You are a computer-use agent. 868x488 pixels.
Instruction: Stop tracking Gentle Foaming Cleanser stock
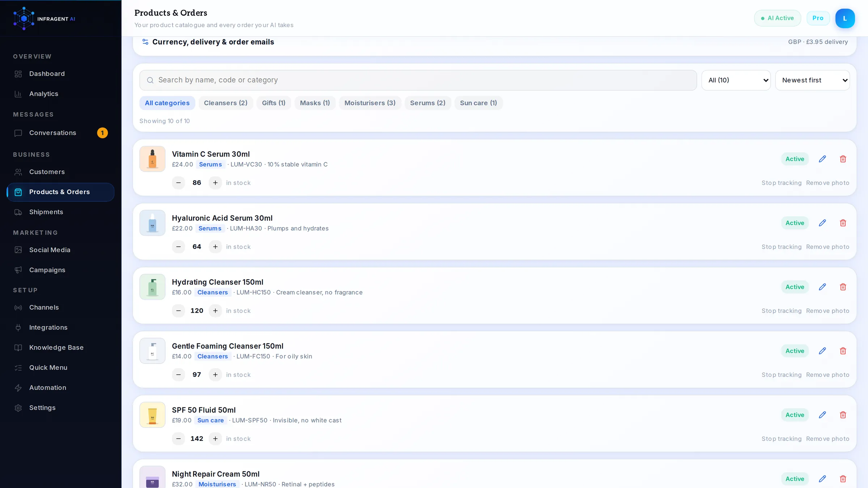point(782,375)
